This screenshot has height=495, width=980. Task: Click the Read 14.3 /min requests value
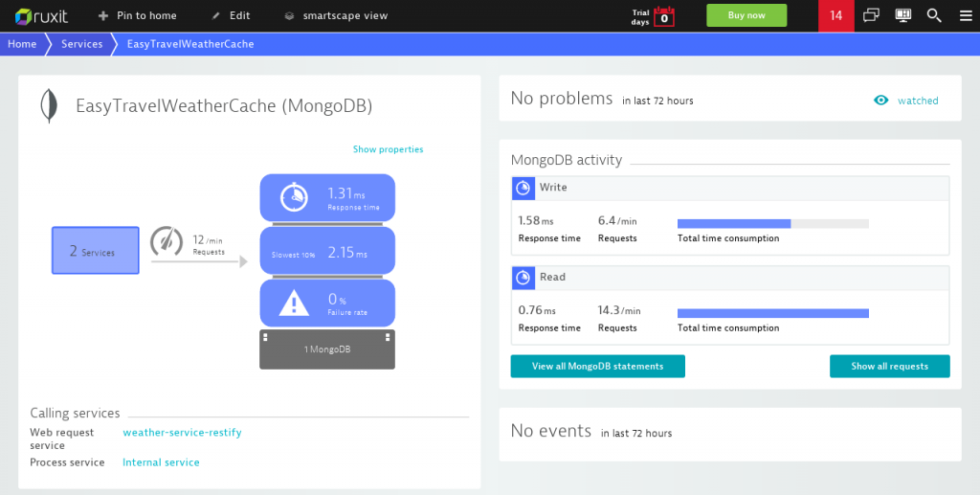[x=619, y=310]
